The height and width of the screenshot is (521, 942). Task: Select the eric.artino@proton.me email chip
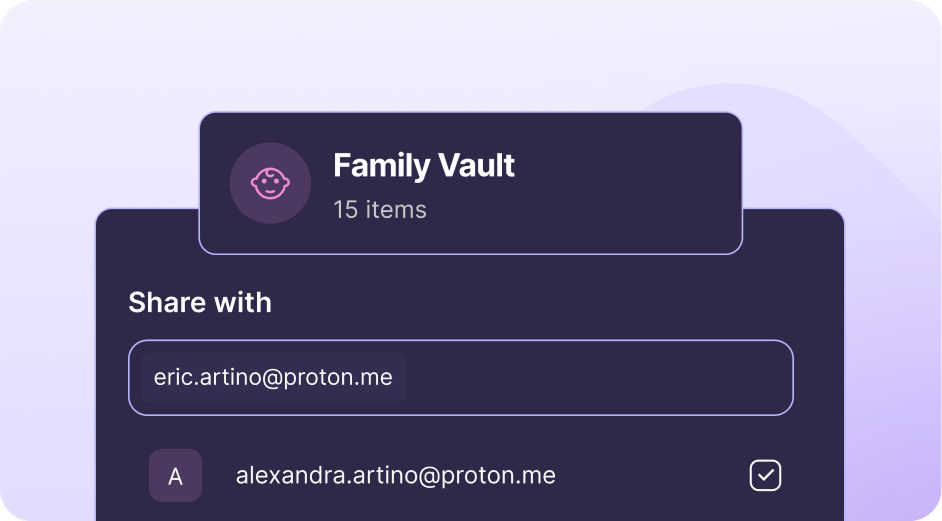pos(273,378)
